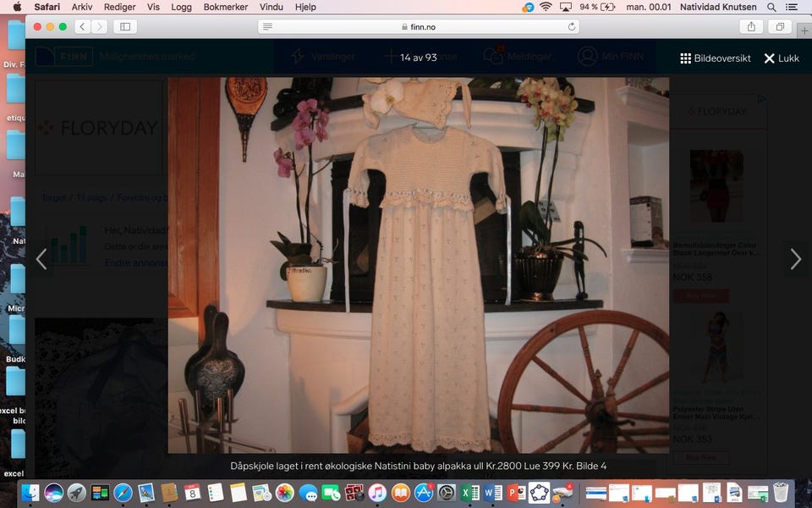Open the Safari menu
812x508 pixels.
pyautogui.click(x=47, y=7)
